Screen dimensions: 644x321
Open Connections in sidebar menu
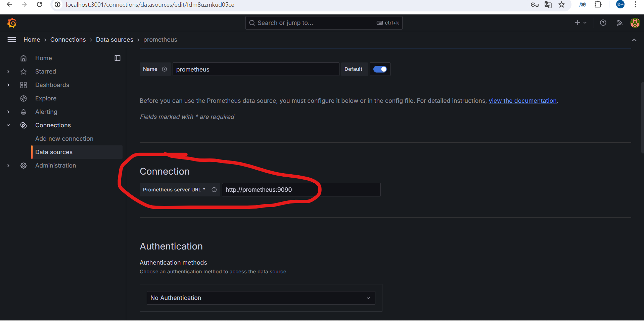pyautogui.click(x=53, y=125)
